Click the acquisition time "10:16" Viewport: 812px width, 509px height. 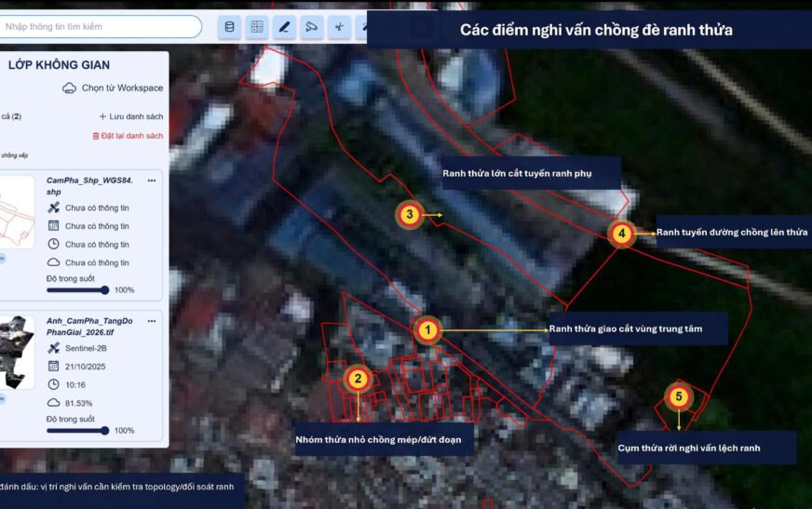coord(75,385)
